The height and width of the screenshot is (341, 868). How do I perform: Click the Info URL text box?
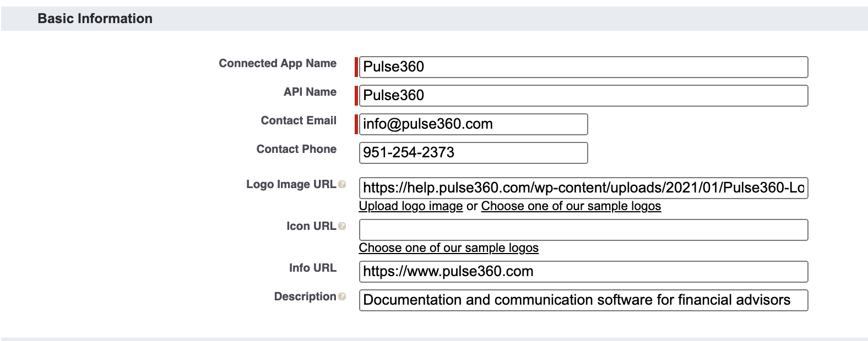click(x=583, y=272)
